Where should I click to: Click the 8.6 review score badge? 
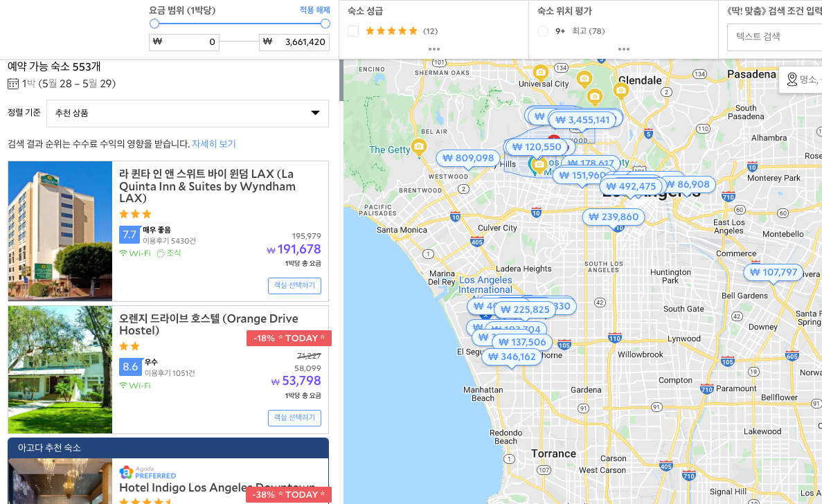pyautogui.click(x=130, y=367)
